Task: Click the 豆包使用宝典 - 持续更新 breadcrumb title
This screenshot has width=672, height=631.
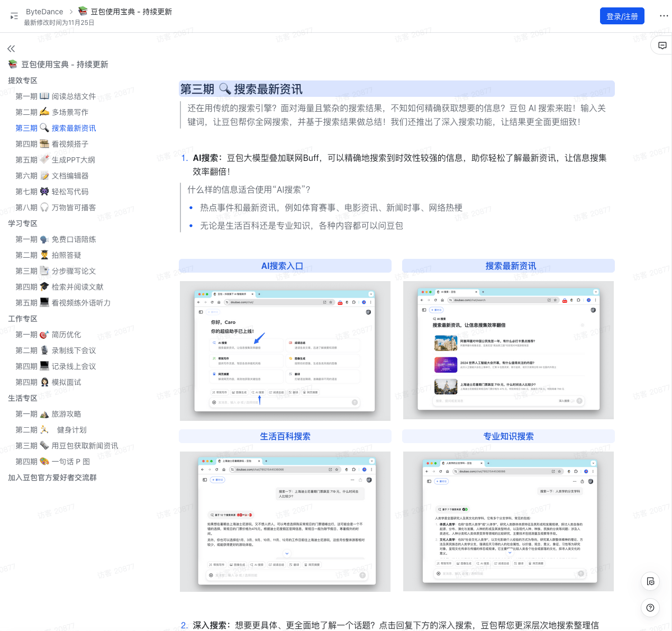Action: coord(125,12)
